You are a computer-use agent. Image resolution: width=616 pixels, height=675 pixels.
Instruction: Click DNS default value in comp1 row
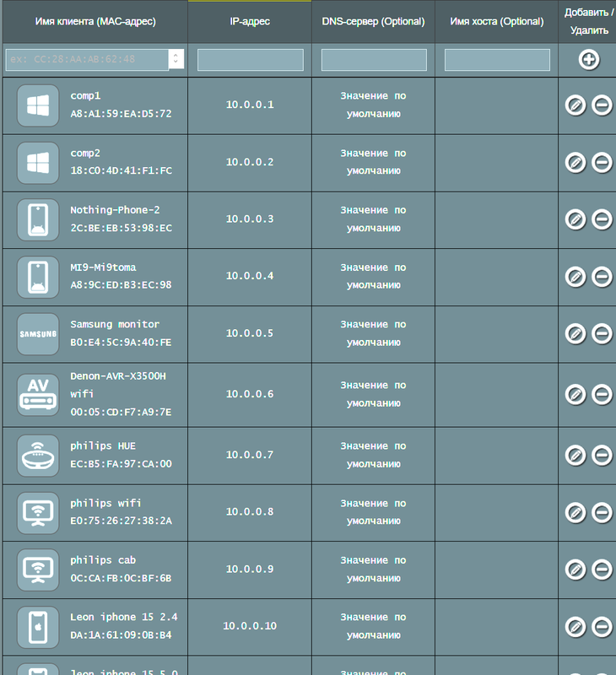(x=373, y=105)
